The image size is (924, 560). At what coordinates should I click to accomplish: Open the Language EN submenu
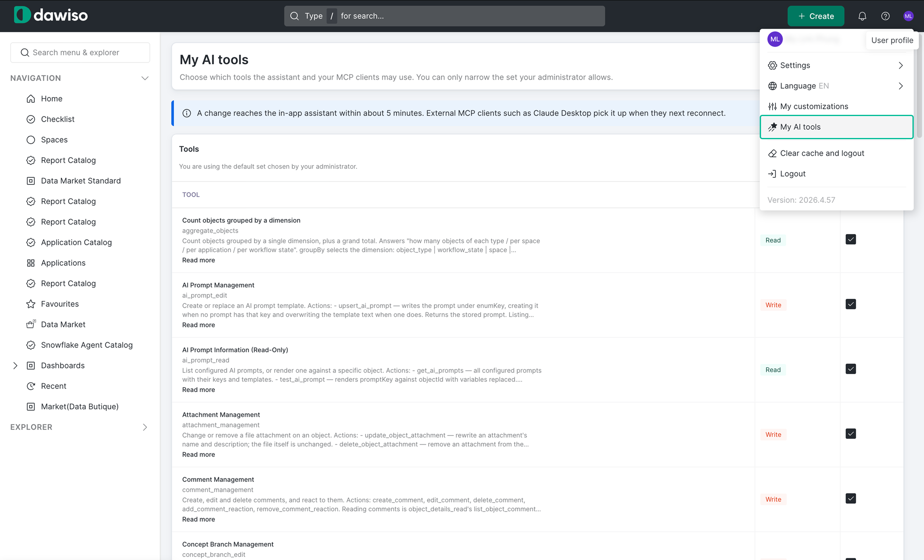click(836, 86)
